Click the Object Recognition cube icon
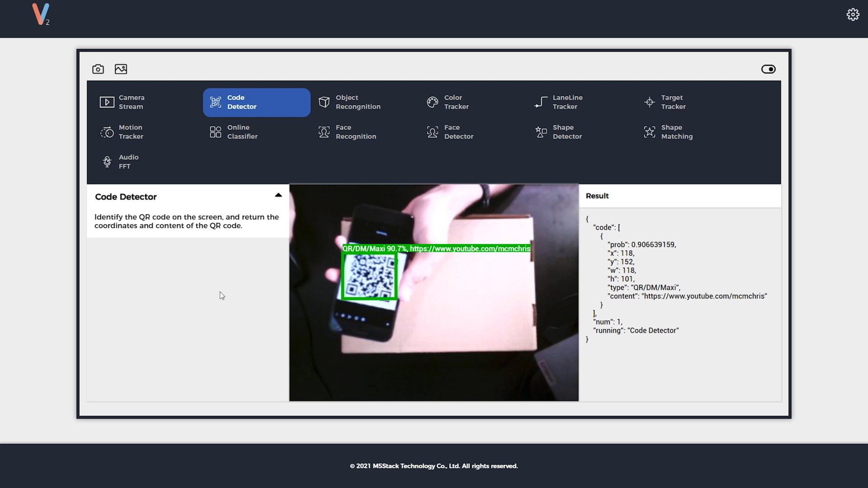868x488 pixels. click(324, 102)
